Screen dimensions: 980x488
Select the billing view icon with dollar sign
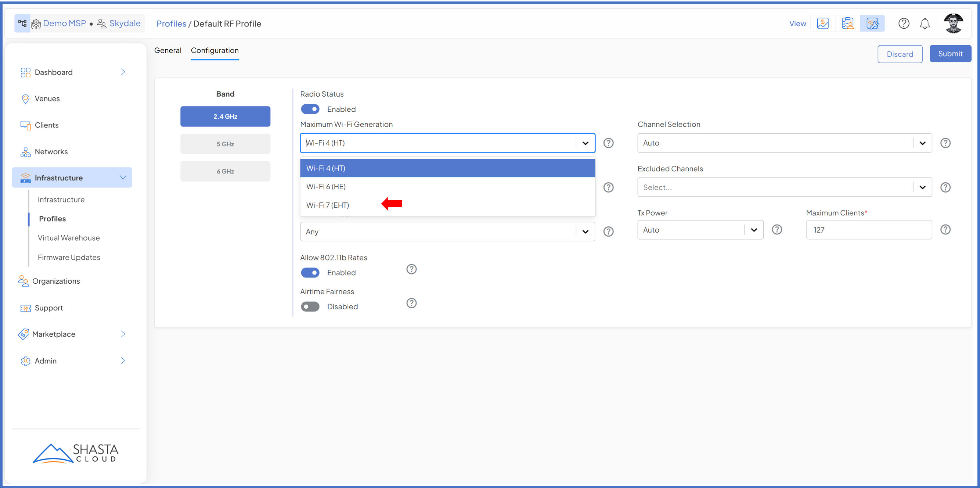[x=822, y=24]
